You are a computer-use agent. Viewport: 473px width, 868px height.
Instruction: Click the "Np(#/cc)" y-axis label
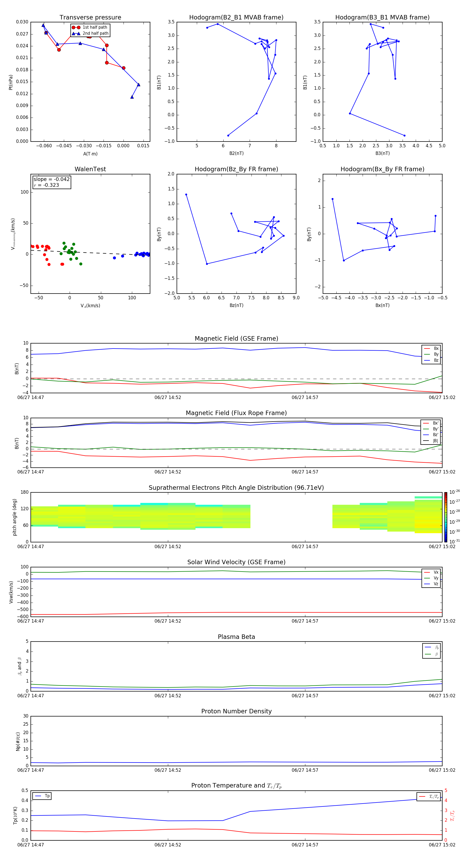(18, 741)
